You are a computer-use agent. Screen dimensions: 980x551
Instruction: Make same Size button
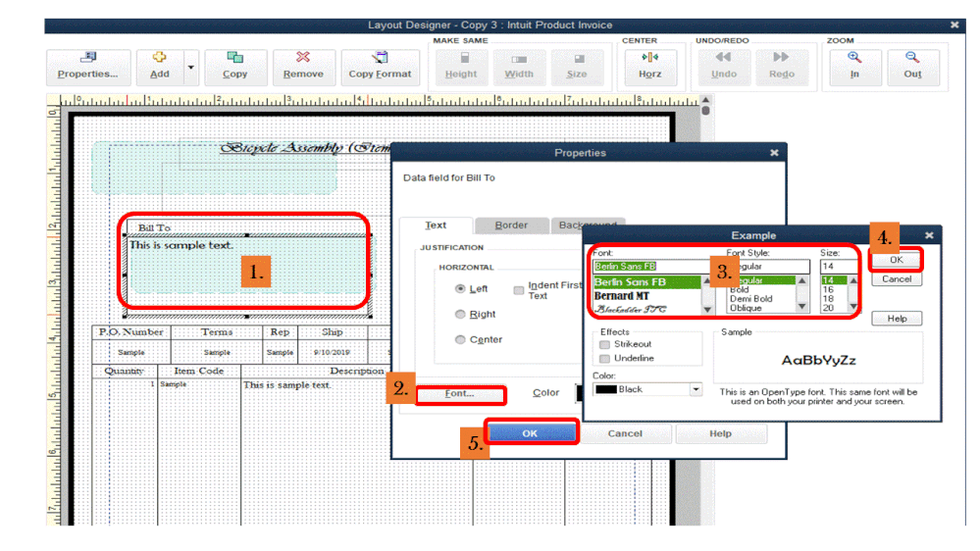coord(577,67)
